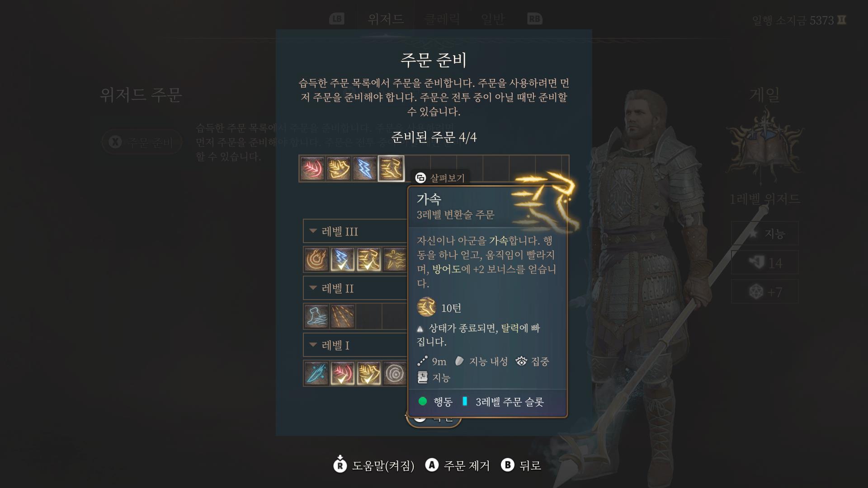The height and width of the screenshot is (488, 868).
Task: Click the 살펴보기 inspect prompt
Action: 440,178
